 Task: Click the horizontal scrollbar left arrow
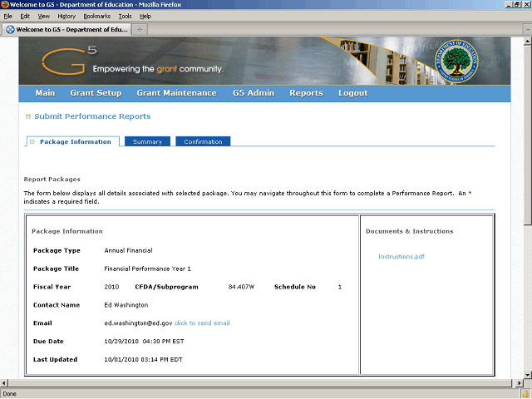pos(4,383)
